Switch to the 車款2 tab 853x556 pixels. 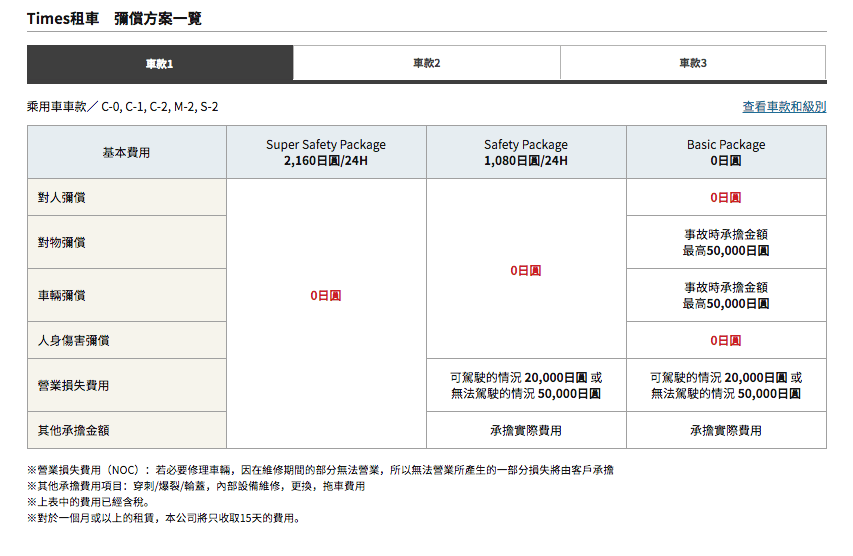tap(426, 63)
